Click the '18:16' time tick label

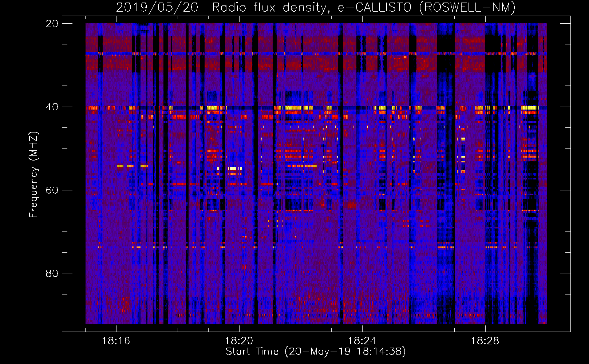116,341
